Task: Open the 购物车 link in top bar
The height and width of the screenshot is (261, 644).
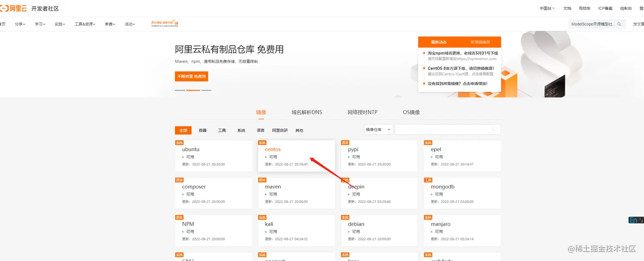Action: pos(585,9)
